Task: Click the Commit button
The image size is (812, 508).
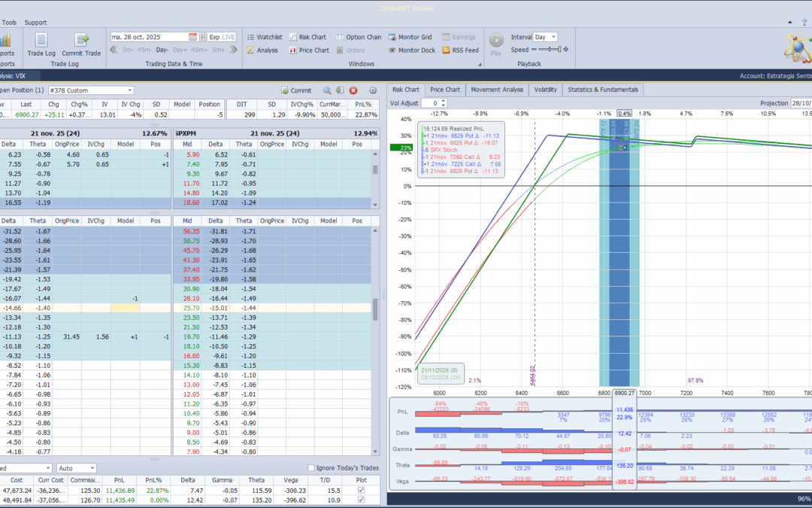Action: 296,90
